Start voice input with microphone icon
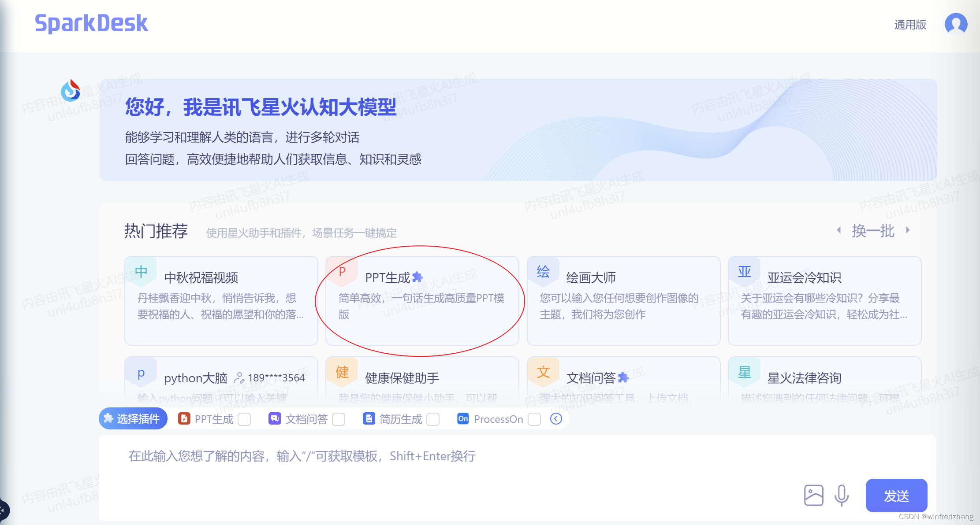 coord(842,495)
